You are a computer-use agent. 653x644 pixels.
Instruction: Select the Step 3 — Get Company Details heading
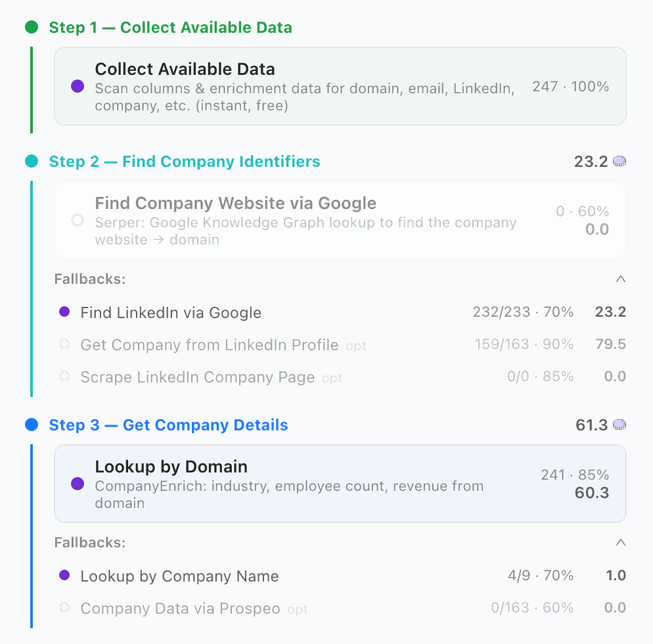(x=168, y=425)
